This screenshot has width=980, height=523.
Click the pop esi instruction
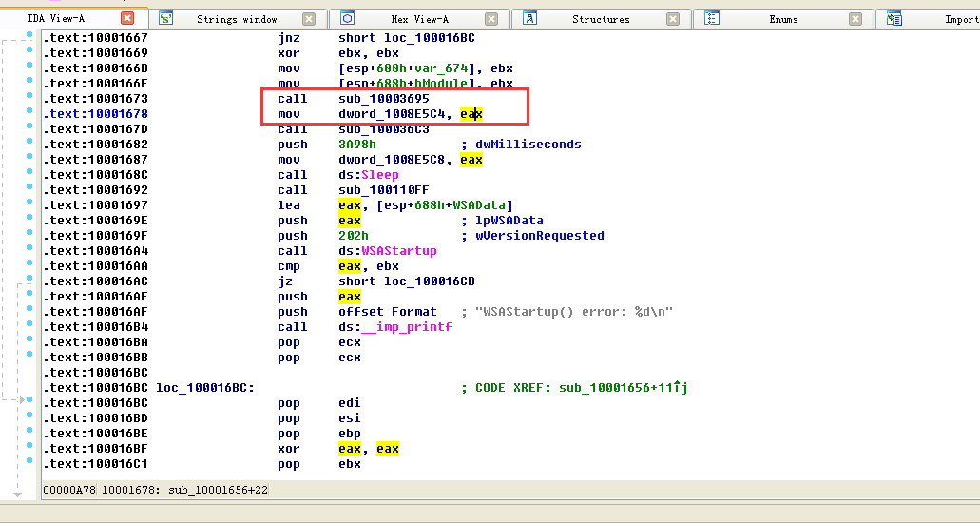319,418
